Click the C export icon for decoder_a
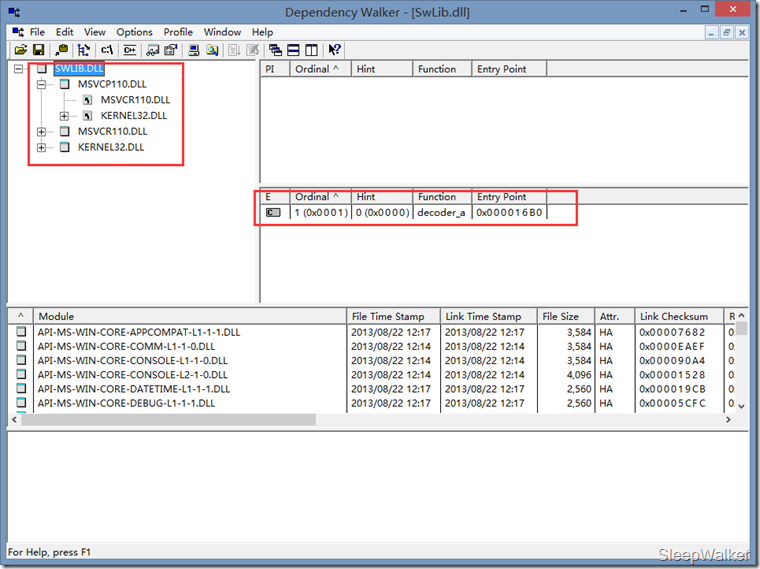Screen dimensions: 760x569 [x=273, y=212]
